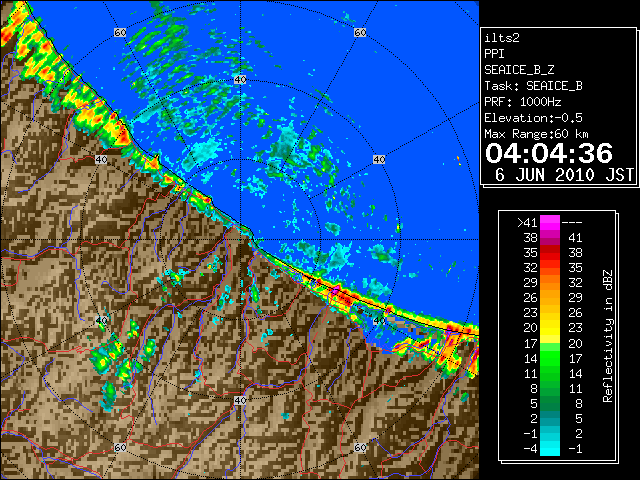The image size is (640, 480).
Task: Pick the amber 26–29 dBZ legend swatch
Action: [x=550, y=298]
